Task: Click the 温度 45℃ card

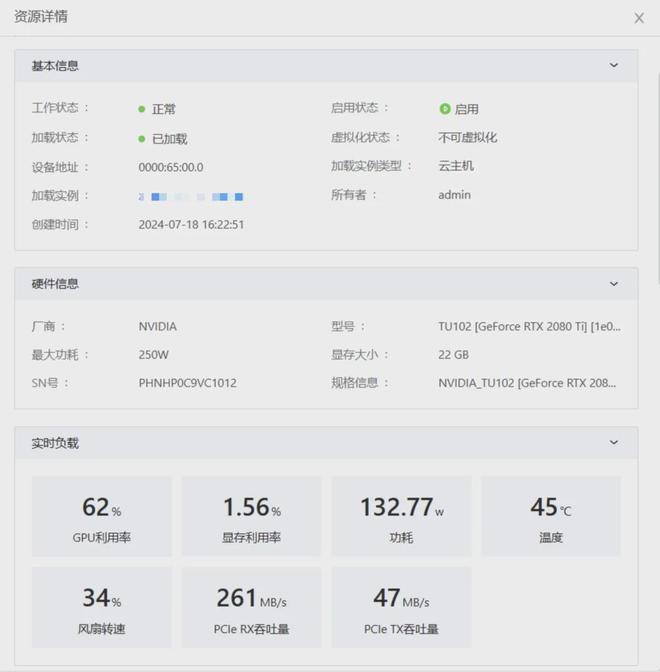Action: (551, 516)
